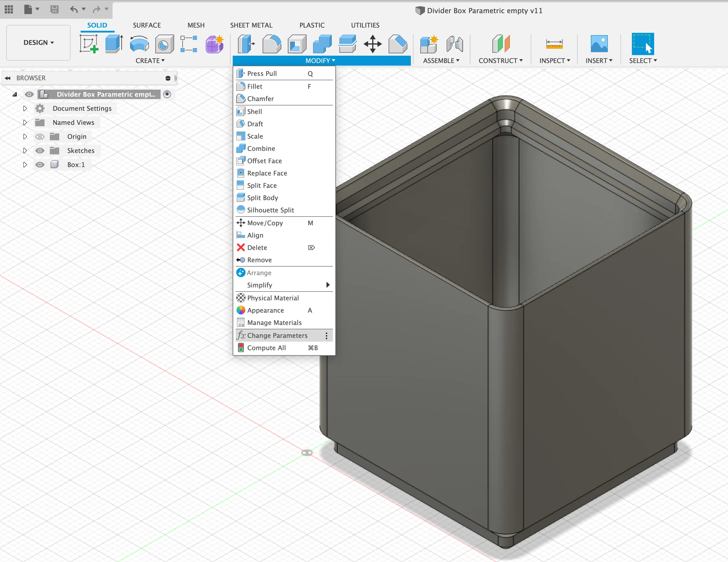Select the Fillet tool icon
The width and height of the screenshot is (728, 562).
click(x=241, y=86)
